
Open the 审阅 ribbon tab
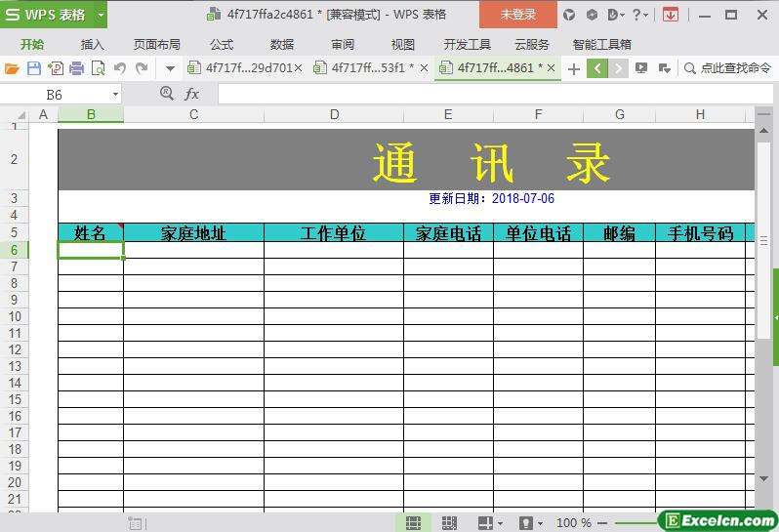click(343, 44)
